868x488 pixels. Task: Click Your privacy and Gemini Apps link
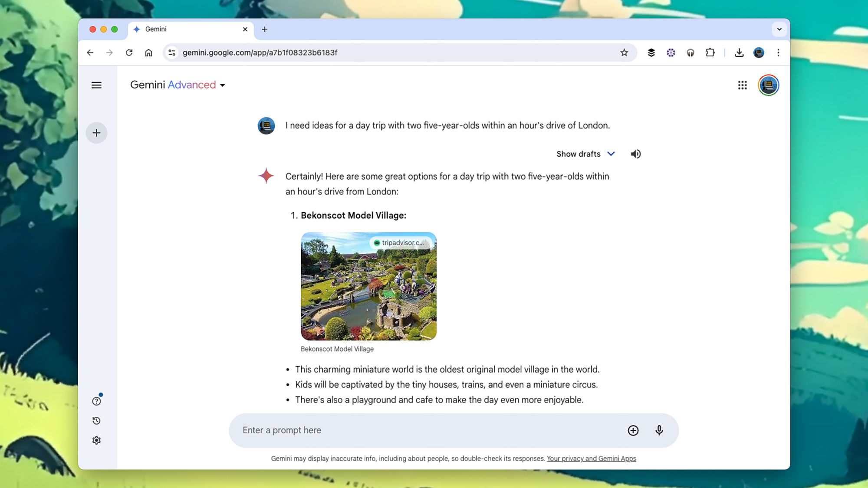592,458
